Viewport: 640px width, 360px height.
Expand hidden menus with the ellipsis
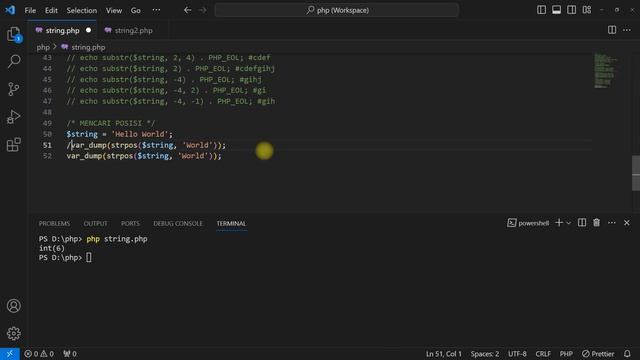click(x=156, y=10)
